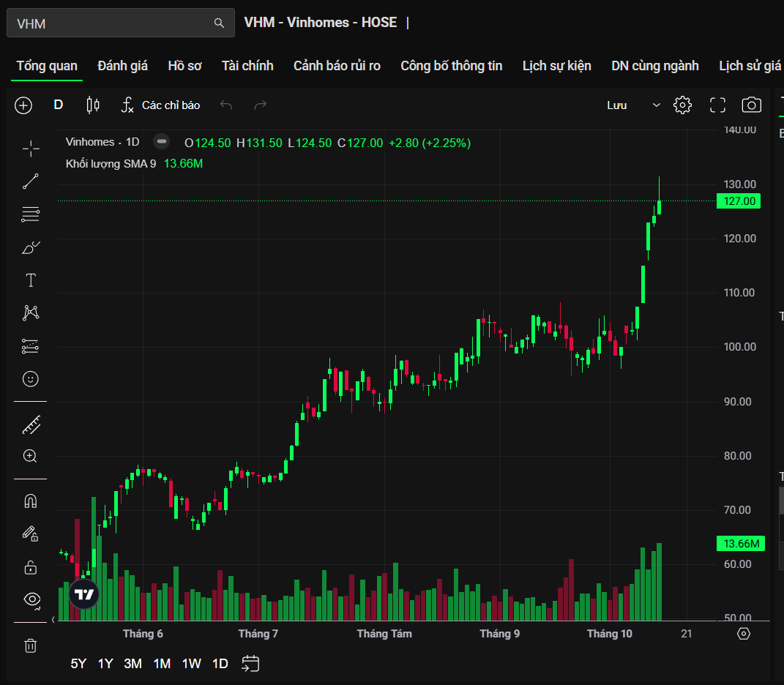The height and width of the screenshot is (685, 784).
Task: Take a chart snapshot with camera icon
Action: click(x=751, y=105)
